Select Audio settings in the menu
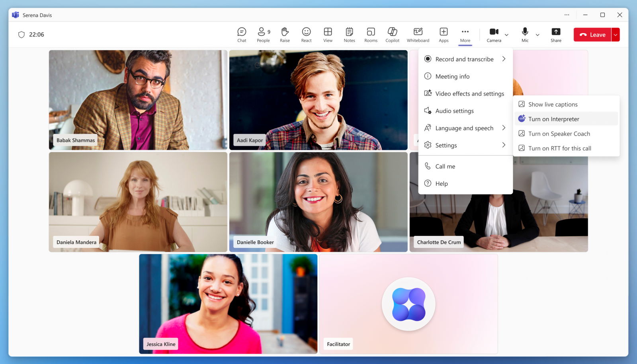 (x=455, y=111)
